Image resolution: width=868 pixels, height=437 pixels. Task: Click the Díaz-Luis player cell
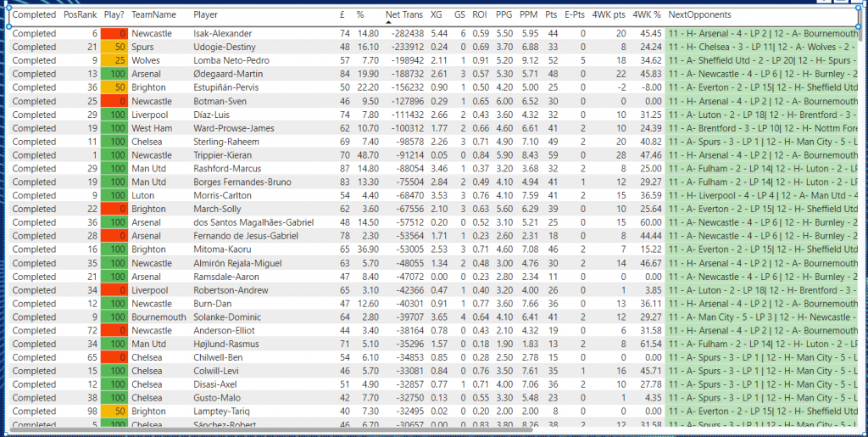point(213,115)
